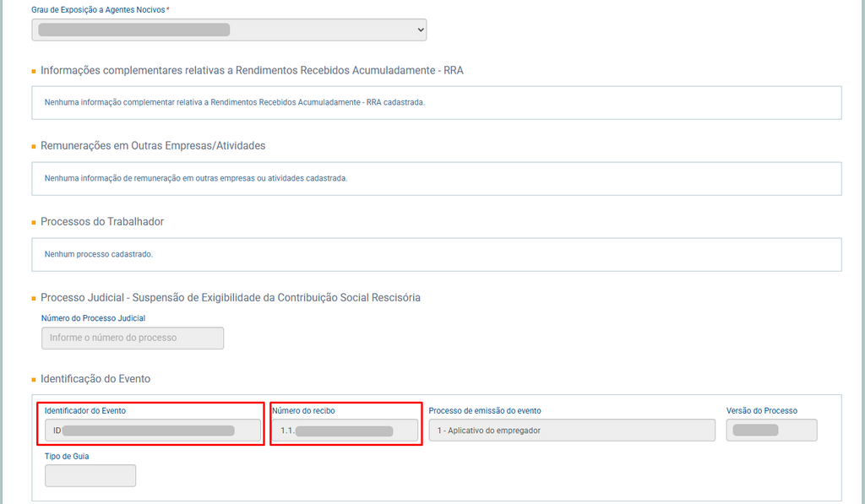Click the 'Nenhuma informação de remuneração' message
Screen dimensions: 865x504
click(x=196, y=178)
